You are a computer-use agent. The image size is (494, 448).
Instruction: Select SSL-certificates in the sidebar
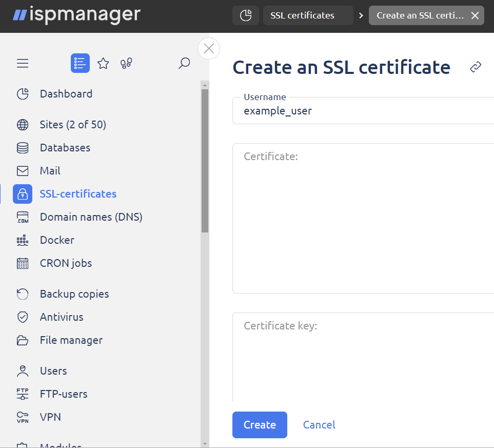pos(78,194)
